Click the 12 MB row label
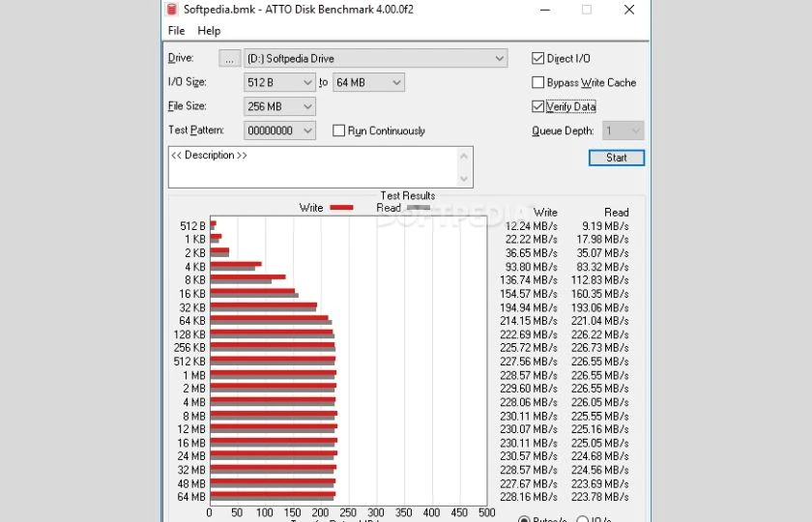Viewport: 812px width, 522px height. 191,429
